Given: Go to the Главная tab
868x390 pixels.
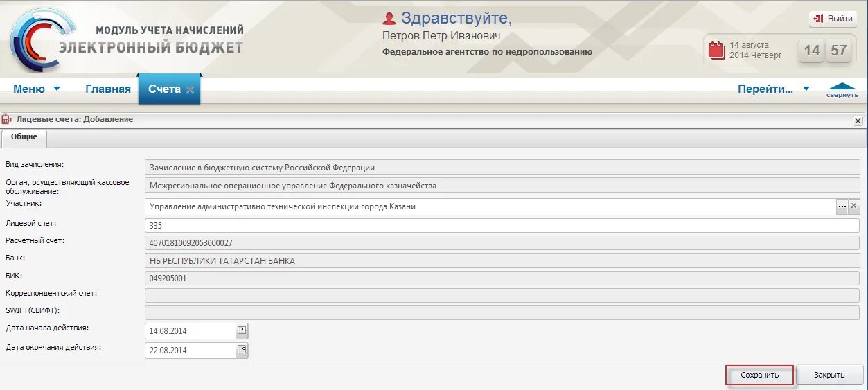Looking at the screenshot, I should point(108,89).
